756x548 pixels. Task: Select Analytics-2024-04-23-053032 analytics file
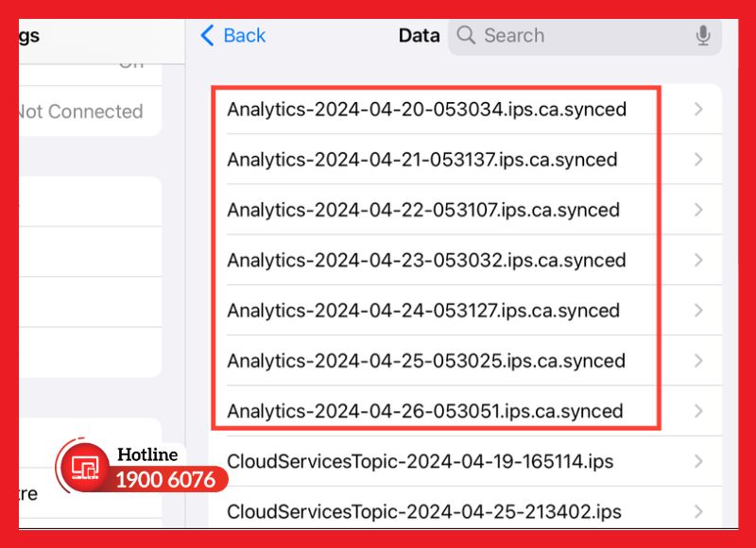tap(425, 260)
